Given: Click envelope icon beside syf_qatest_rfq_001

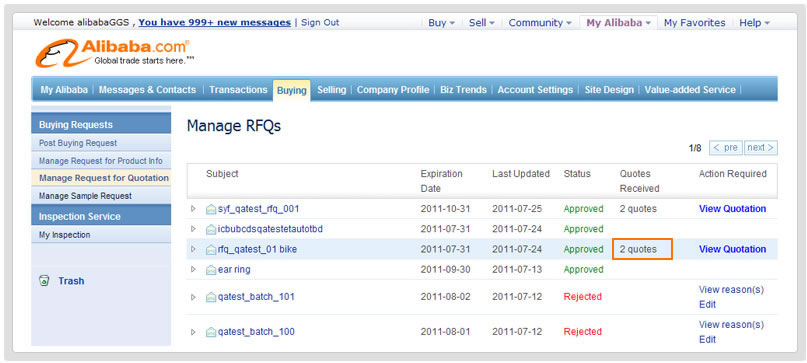Looking at the screenshot, I should click(x=211, y=209).
